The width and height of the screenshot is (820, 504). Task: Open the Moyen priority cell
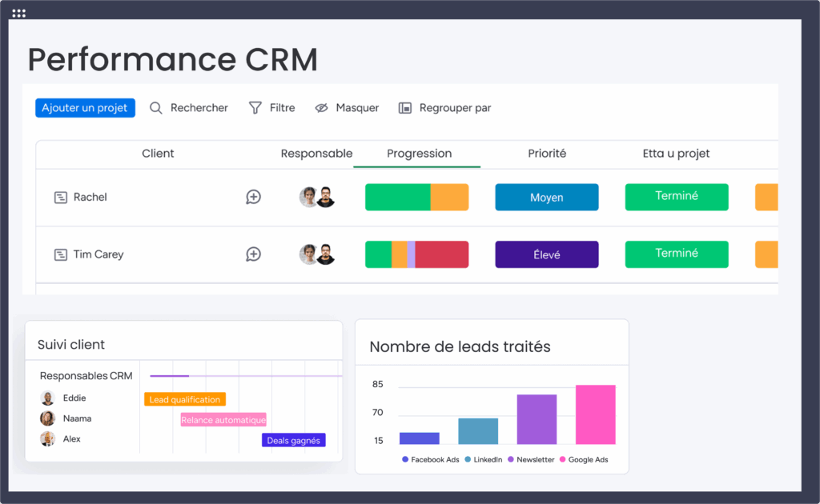tap(546, 197)
